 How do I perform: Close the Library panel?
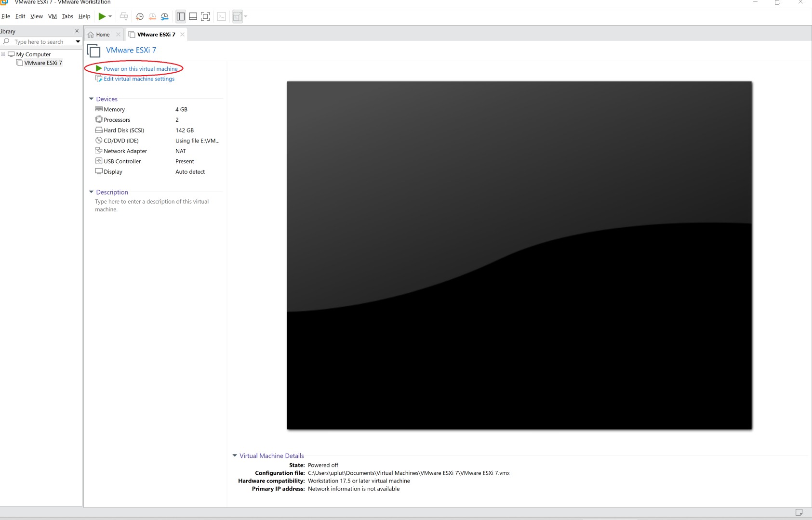click(x=77, y=31)
